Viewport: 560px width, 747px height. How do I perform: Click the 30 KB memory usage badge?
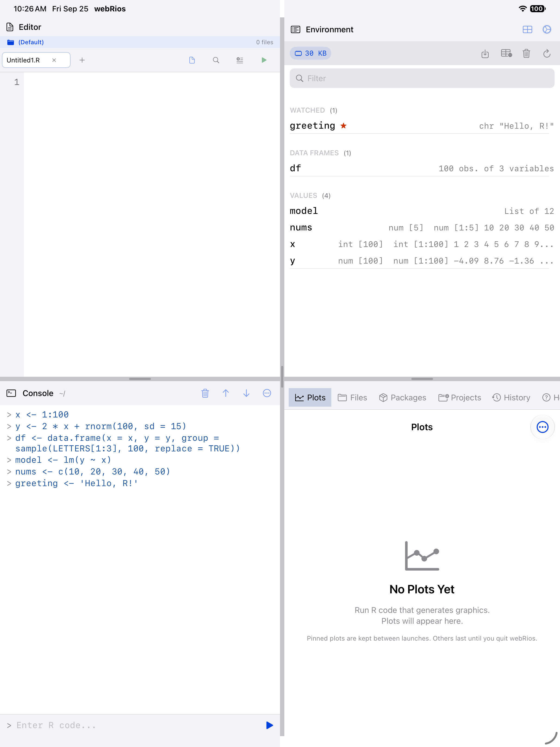click(x=311, y=53)
